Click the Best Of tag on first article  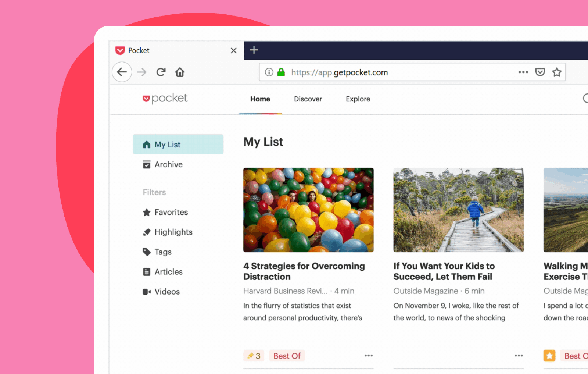point(287,356)
